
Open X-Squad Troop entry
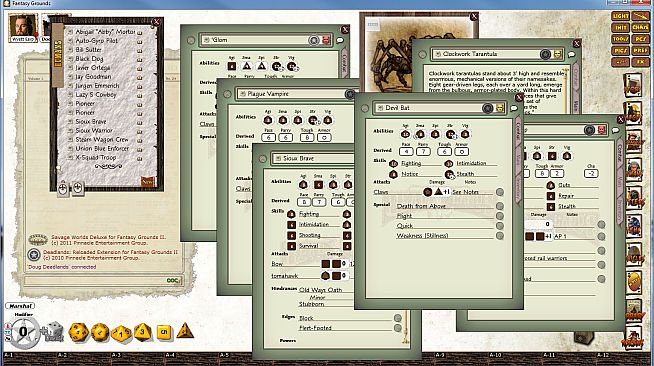pos(96,158)
